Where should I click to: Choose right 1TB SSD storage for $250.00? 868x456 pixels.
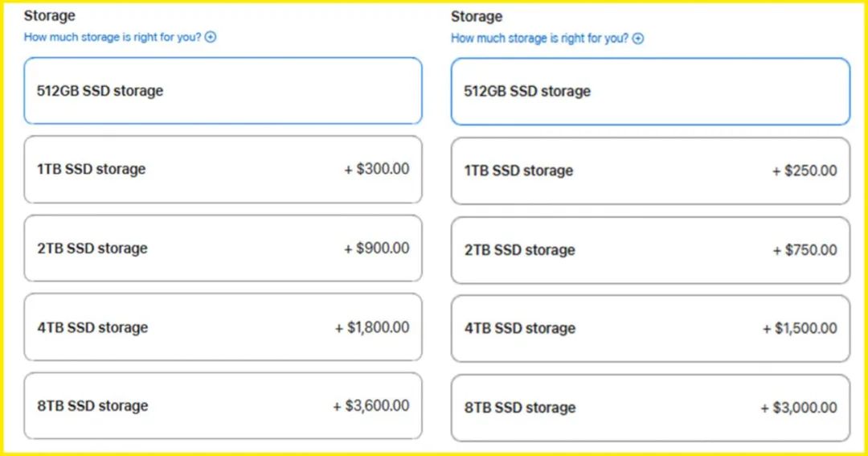point(650,171)
